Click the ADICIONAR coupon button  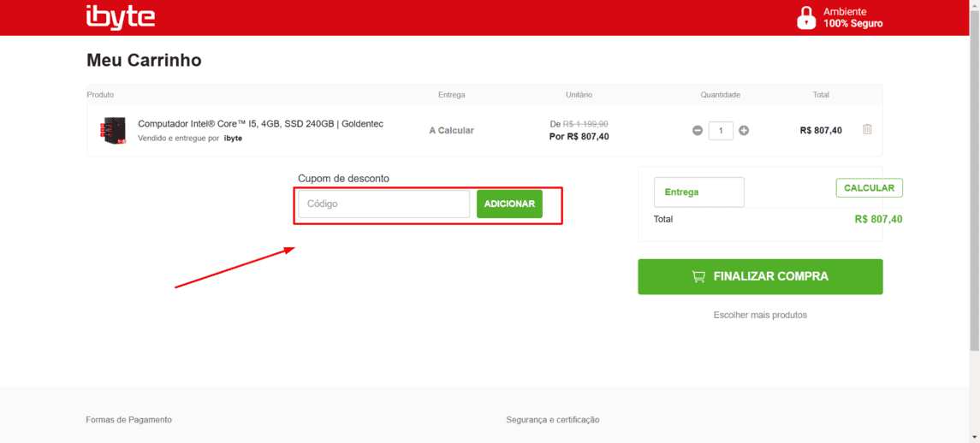pos(509,204)
